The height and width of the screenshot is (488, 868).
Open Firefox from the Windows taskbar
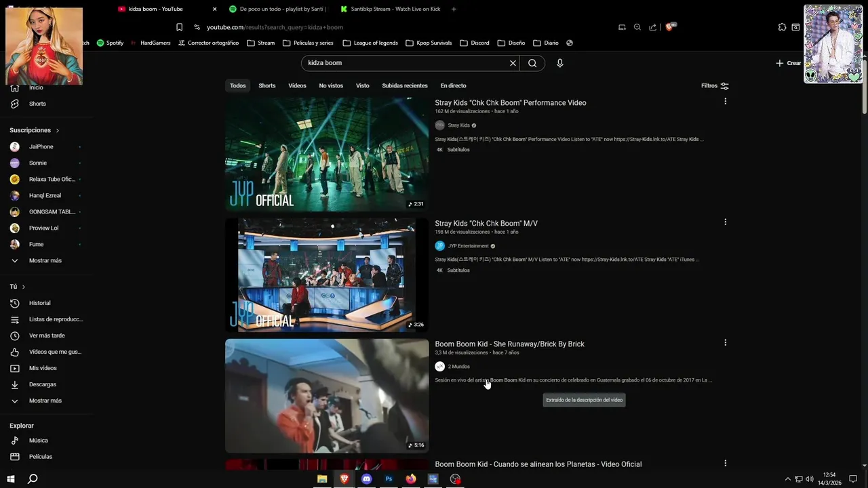[x=411, y=479]
